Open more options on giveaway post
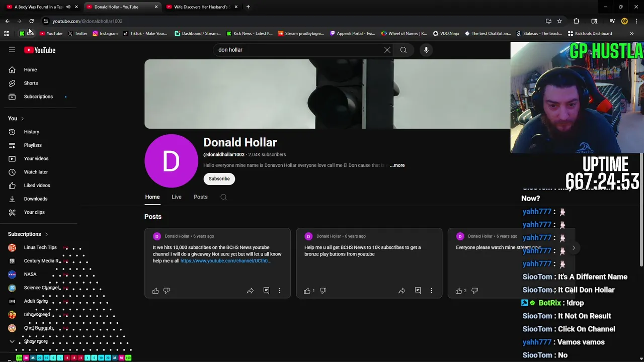The image size is (644, 362). 280,291
